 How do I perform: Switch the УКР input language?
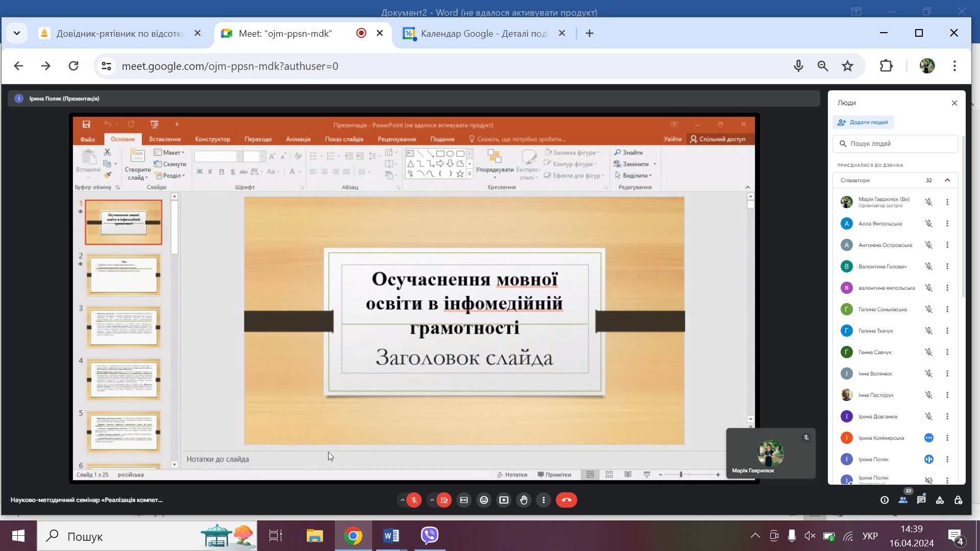point(870,536)
